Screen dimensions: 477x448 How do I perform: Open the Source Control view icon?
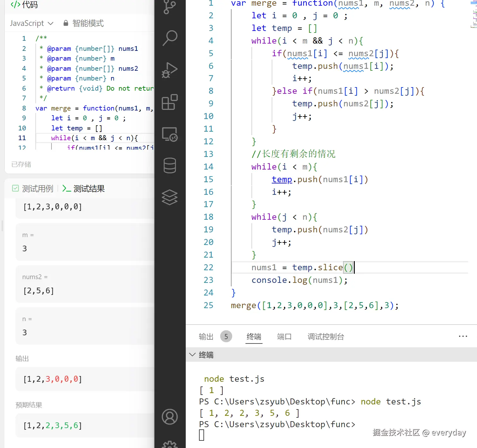click(170, 6)
